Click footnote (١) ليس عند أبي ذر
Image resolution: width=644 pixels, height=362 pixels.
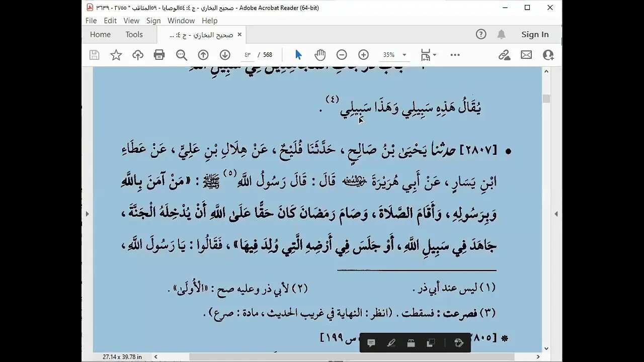(454, 288)
